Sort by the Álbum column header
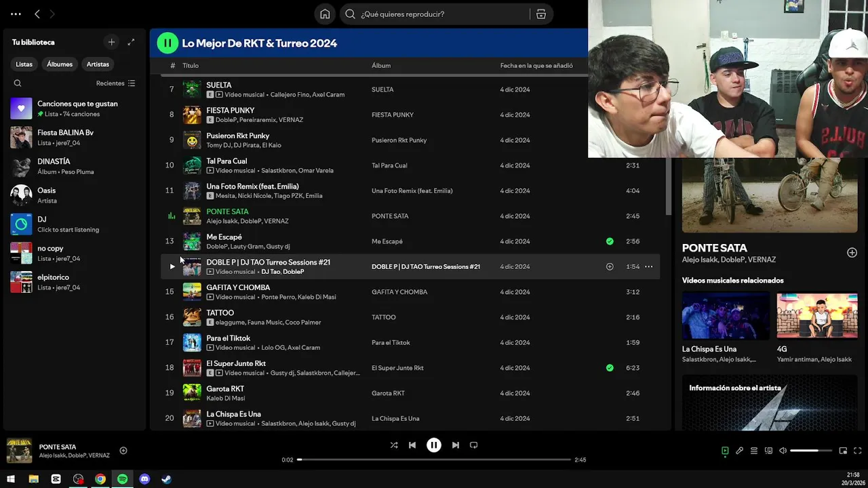 pos(381,66)
